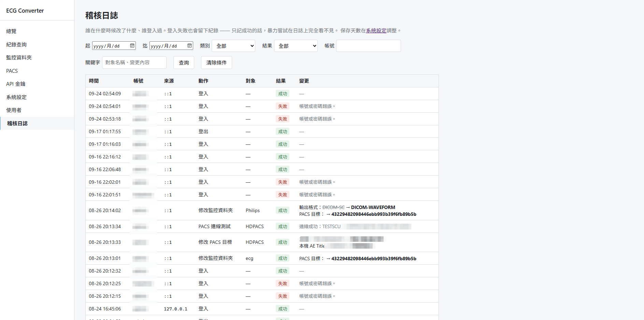Open 監控資料夾 in the sidebar

pos(37,57)
